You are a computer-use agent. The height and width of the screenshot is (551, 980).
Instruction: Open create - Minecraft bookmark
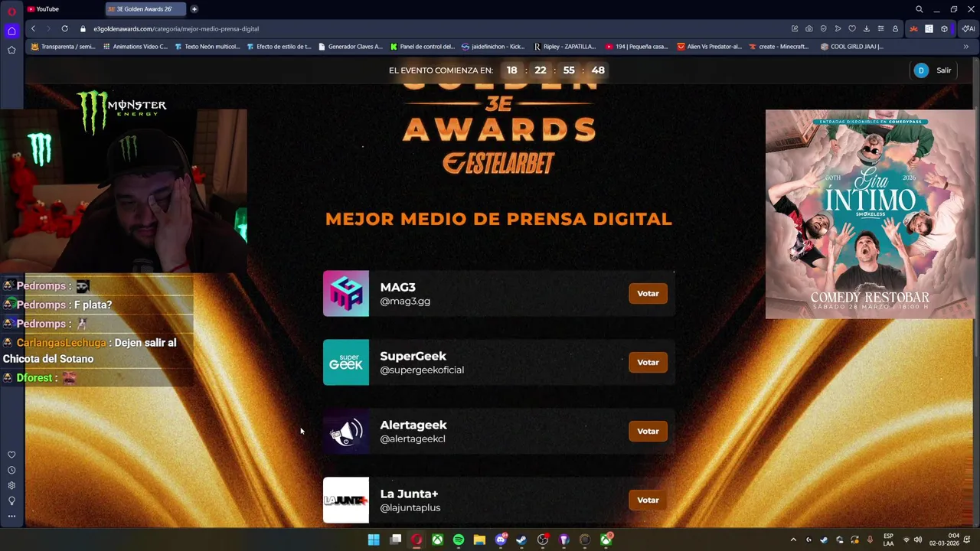pos(779,47)
